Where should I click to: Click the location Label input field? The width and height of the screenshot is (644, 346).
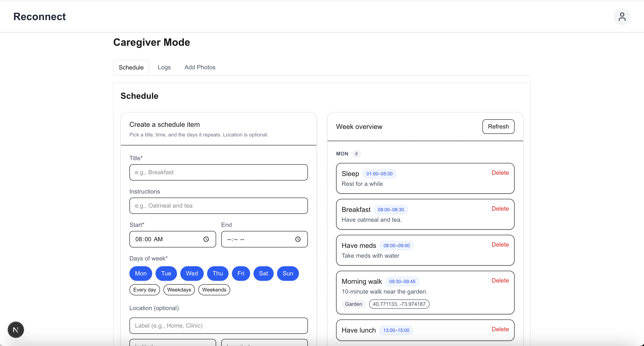[x=218, y=325]
